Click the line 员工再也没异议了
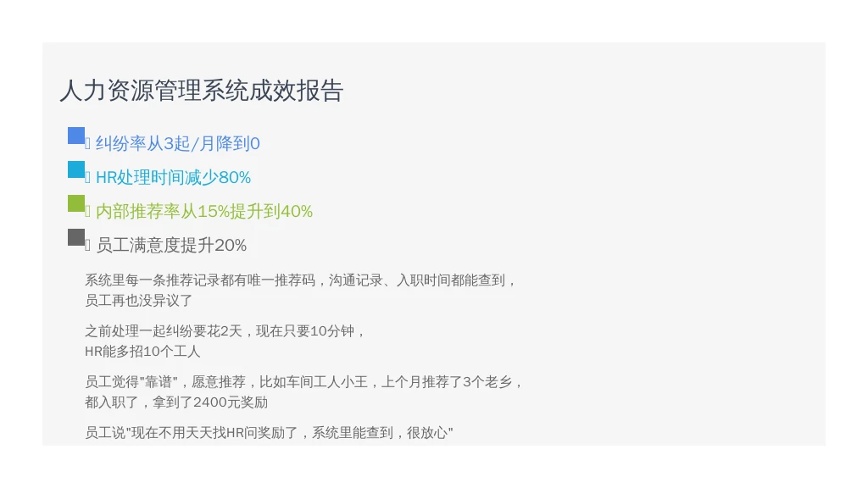Viewport: 868px width, 488px height. [x=139, y=301]
